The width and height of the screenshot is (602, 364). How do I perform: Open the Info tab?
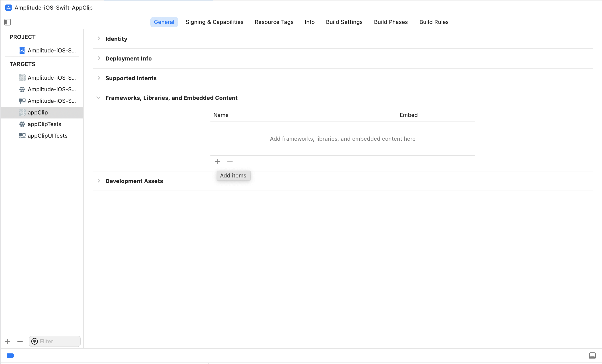click(x=310, y=22)
